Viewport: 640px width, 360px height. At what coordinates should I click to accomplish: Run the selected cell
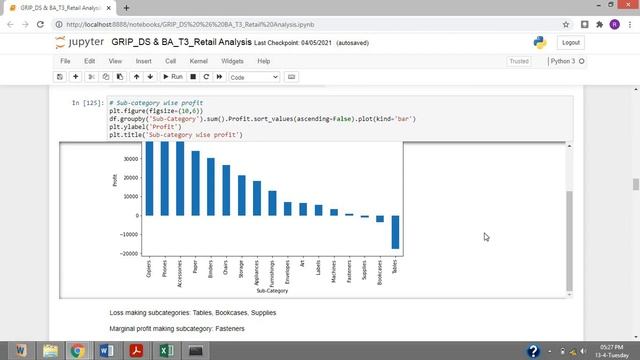click(173, 77)
